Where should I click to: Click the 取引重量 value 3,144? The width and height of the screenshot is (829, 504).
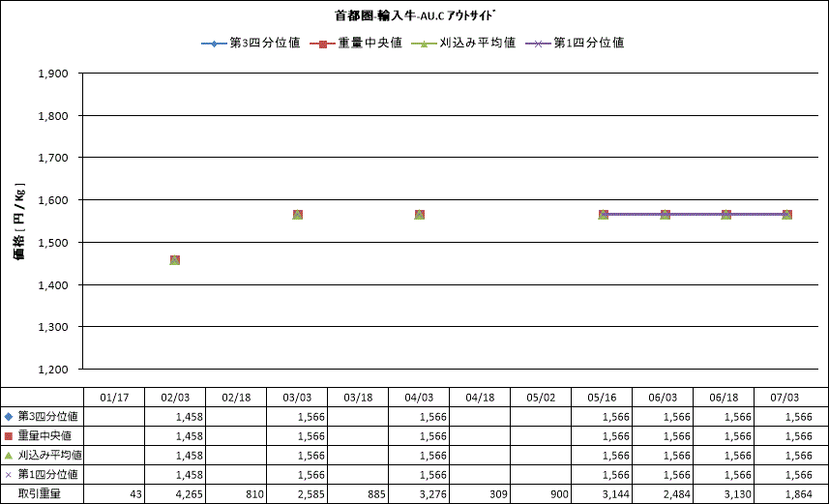tap(616, 494)
